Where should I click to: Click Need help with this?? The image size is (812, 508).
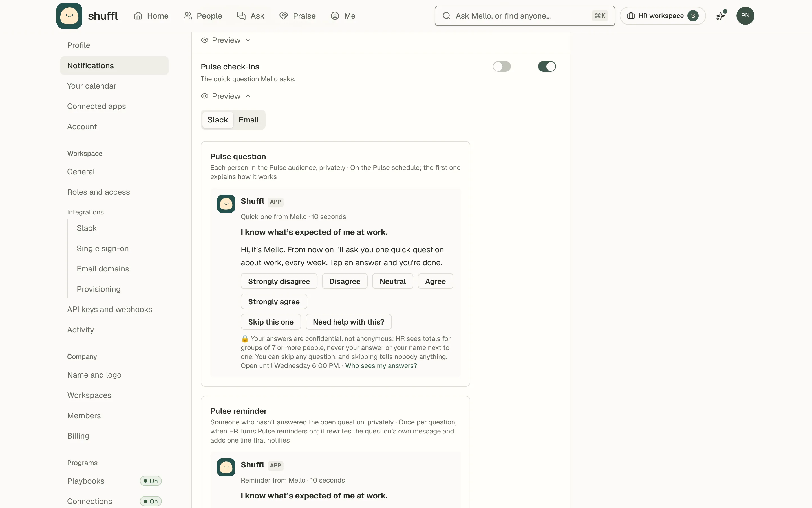pos(348,322)
